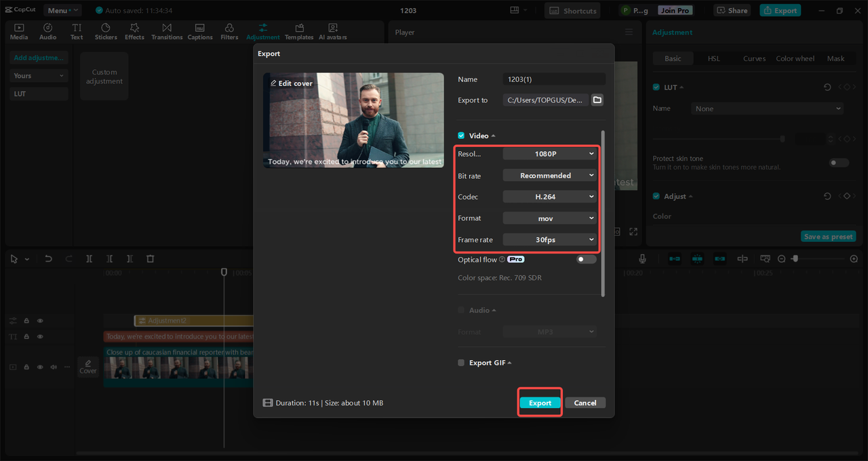Open the Transitions panel

(x=167, y=31)
